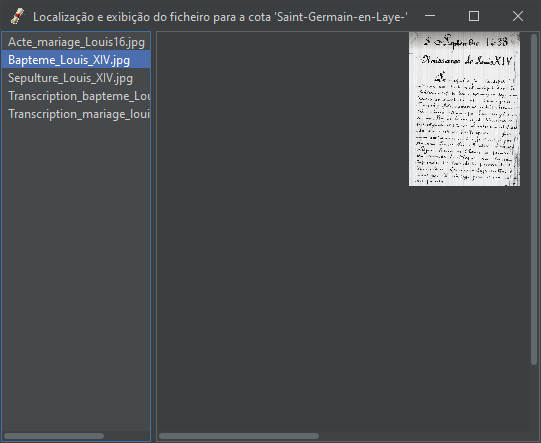
Task: Click the displayed Louis XIV baptism document image
Action: pos(464,109)
